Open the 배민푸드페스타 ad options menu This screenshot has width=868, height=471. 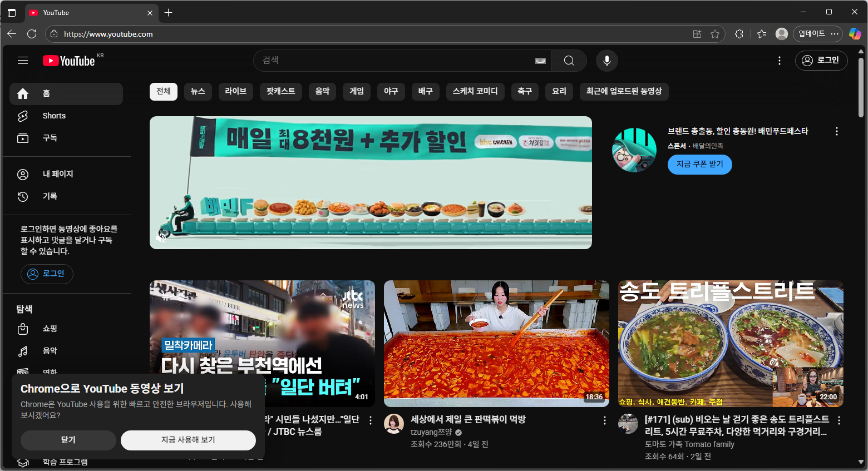tap(836, 131)
